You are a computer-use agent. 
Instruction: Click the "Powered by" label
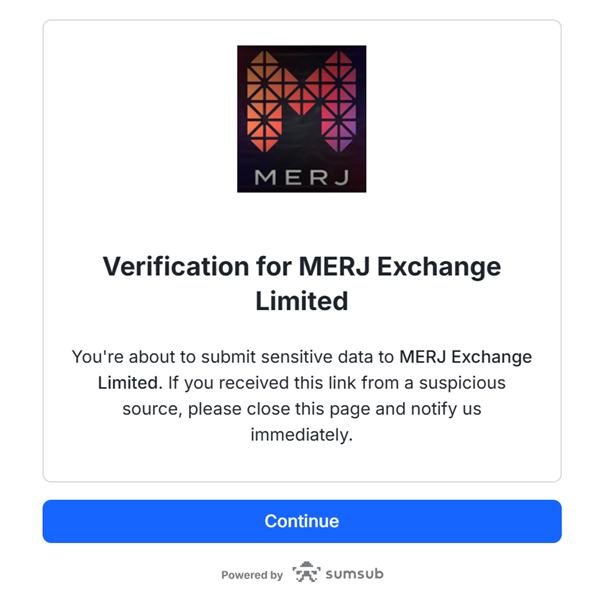(252, 575)
